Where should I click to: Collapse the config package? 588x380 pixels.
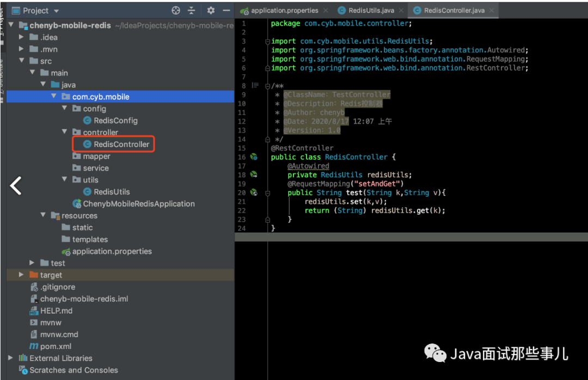point(64,108)
